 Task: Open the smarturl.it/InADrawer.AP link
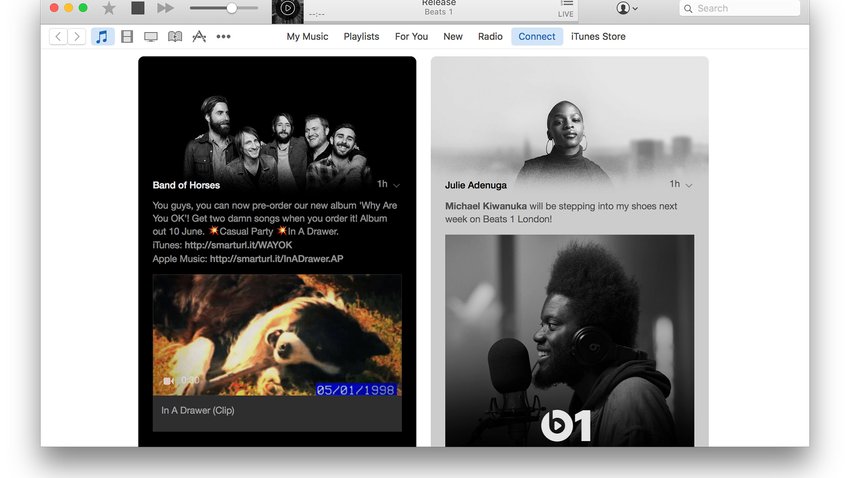(x=276, y=259)
